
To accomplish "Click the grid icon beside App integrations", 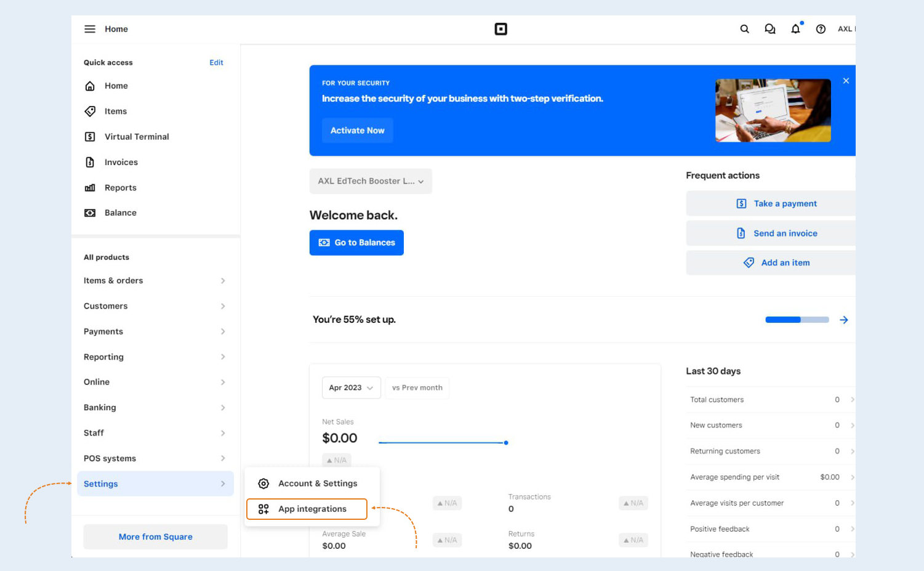I will point(263,509).
